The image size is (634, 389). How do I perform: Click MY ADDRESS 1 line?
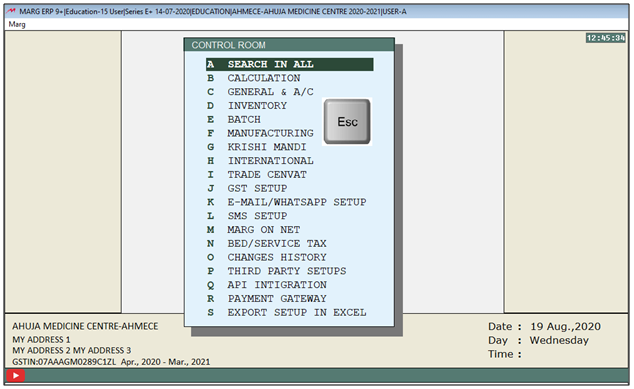pyautogui.click(x=41, y=340)
